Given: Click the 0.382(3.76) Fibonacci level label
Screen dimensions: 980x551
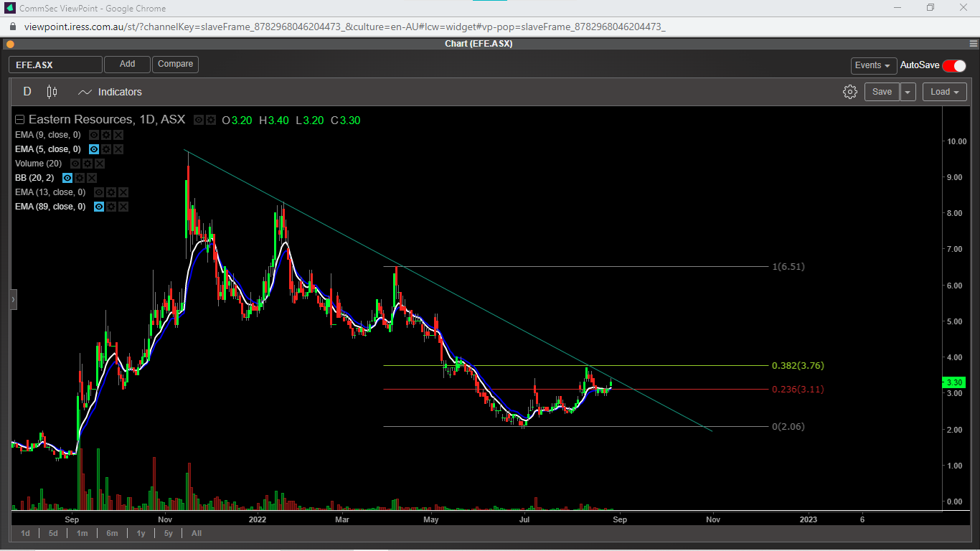Looking at the screenshot, I should click(798, 366).
